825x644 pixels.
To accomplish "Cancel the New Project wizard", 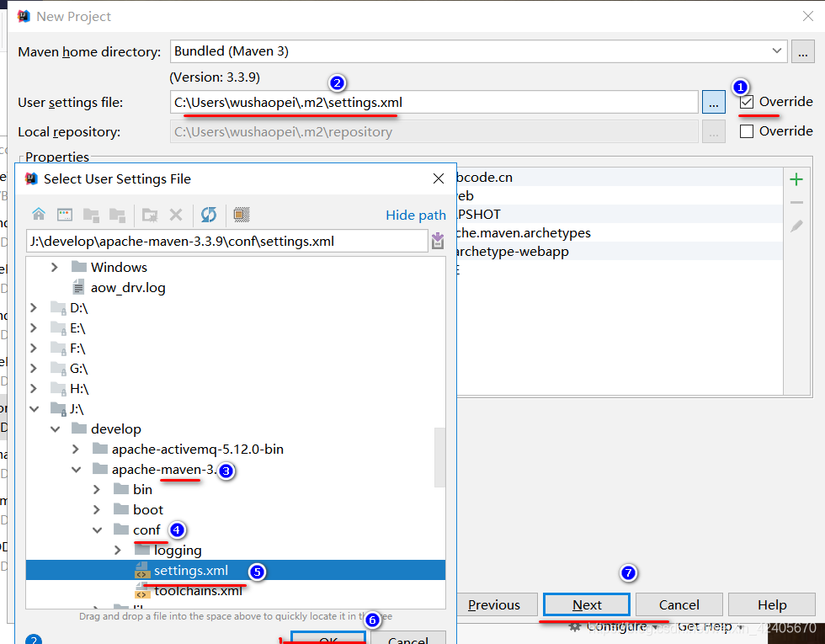I will pos(679,605).
